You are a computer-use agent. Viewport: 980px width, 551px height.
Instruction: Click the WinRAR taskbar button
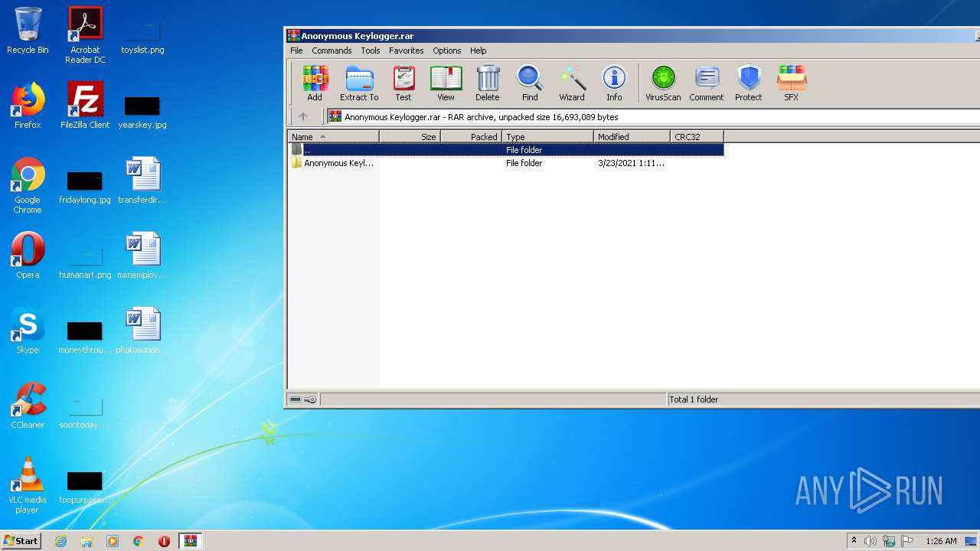click(191, 541)
